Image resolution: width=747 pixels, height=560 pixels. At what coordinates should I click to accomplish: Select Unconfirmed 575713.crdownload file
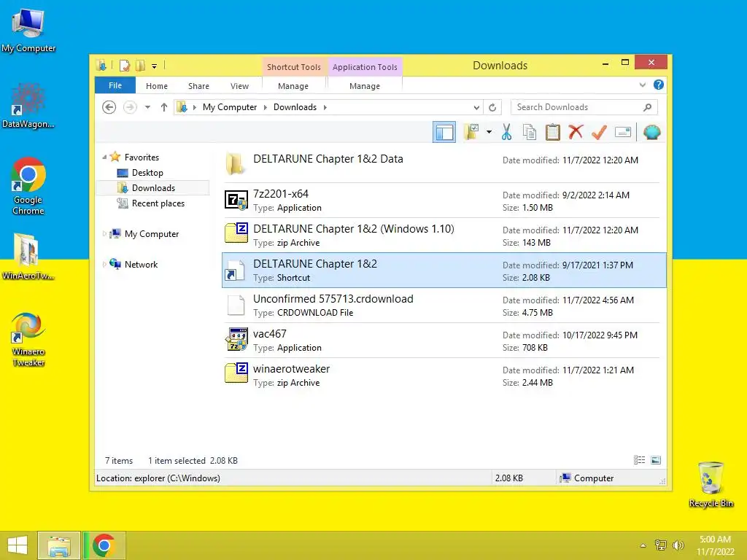444,306
